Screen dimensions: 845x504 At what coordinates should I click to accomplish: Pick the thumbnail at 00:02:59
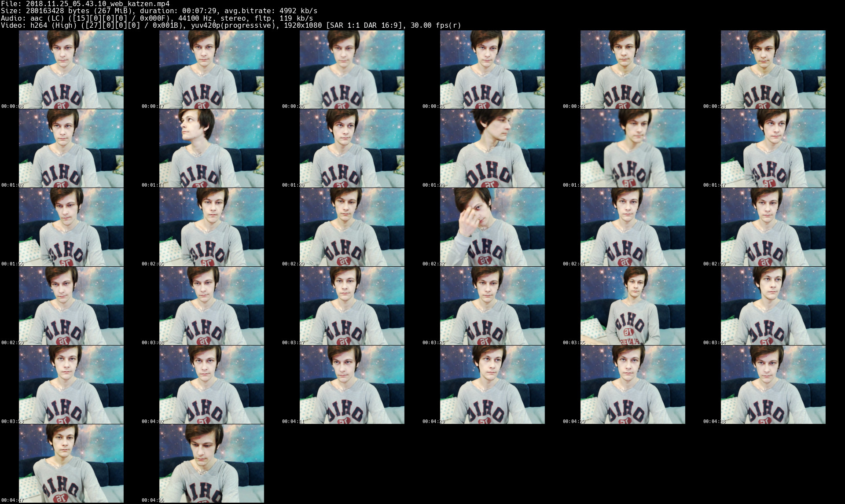coord(71,306)
